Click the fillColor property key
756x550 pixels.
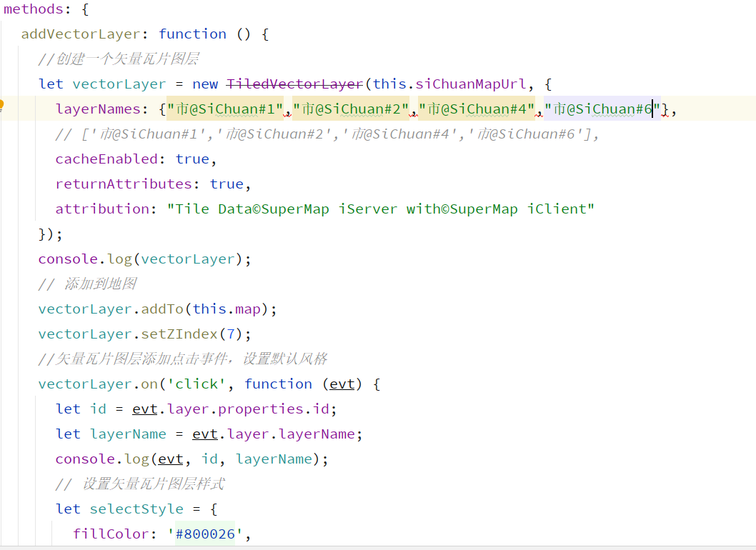coord(111,534)
